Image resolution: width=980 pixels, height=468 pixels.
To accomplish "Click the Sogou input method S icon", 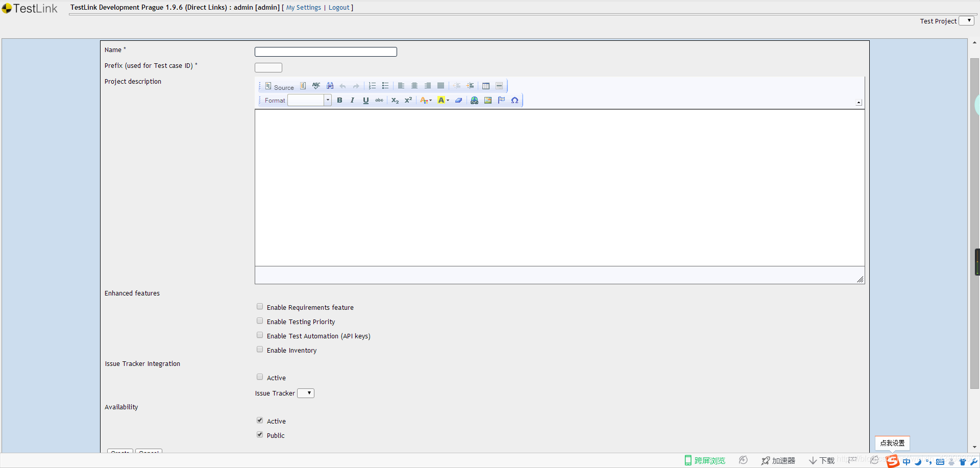I will coord(892,461).
